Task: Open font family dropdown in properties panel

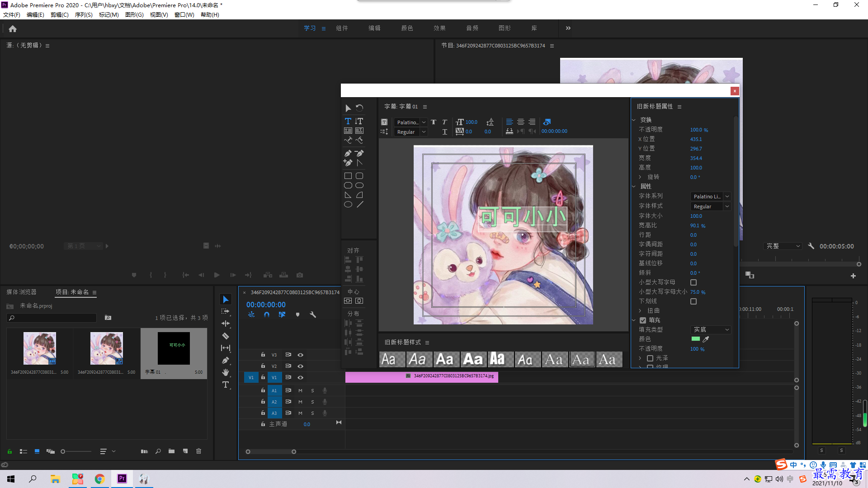Action: [x=711, y=197]
